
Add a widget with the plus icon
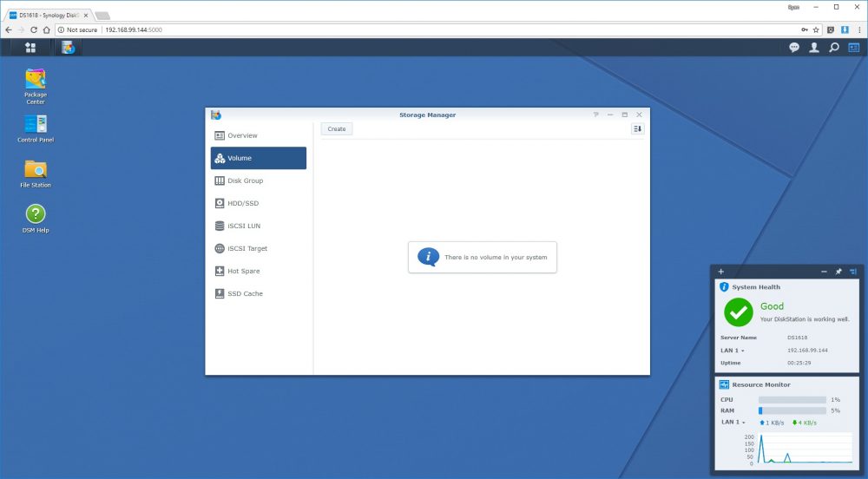pos(720,272)
